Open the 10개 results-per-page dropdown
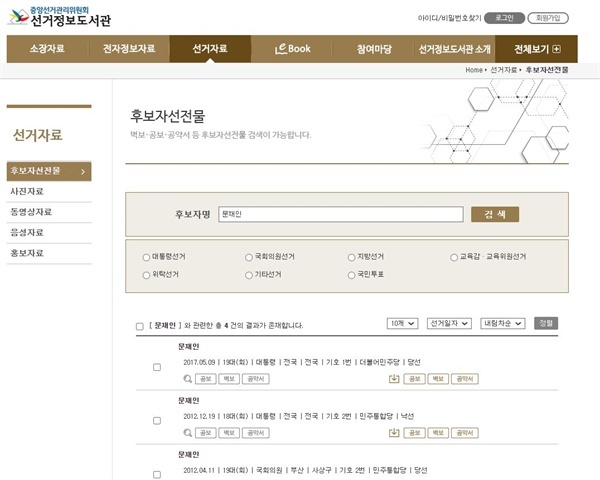Viewport: 600px width, 480px height. tap(402, 324)
